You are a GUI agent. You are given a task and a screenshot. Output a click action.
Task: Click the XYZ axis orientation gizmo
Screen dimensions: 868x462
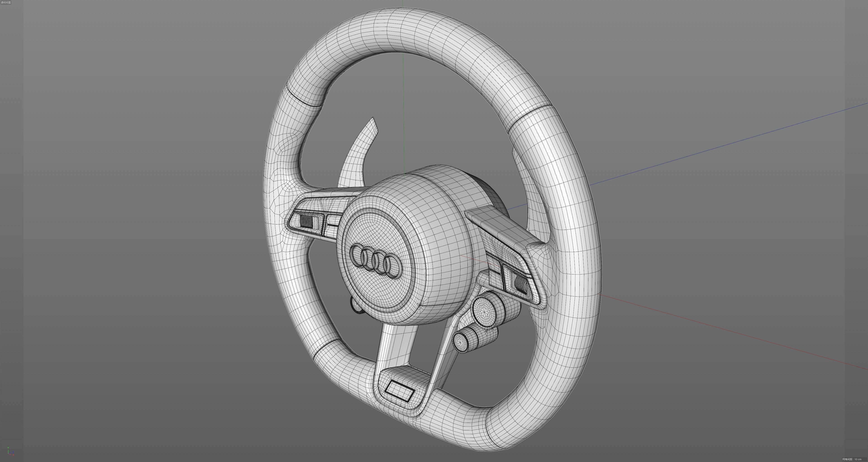pyautogui.click(x=10, y=451)
